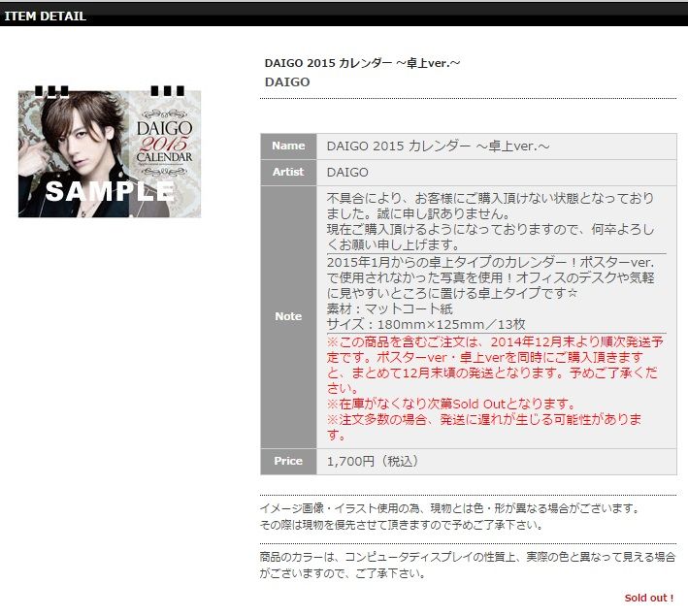This screenshot has height=616, width=688.
Task: Click the disclaimer line starting イメージ画像・イラスト使用の為
Action: coord(450,508)
